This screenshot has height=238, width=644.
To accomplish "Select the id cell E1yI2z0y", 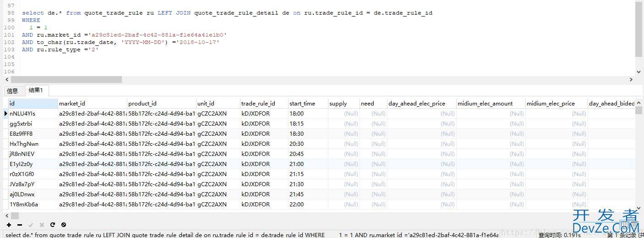I will click(33, 164).
